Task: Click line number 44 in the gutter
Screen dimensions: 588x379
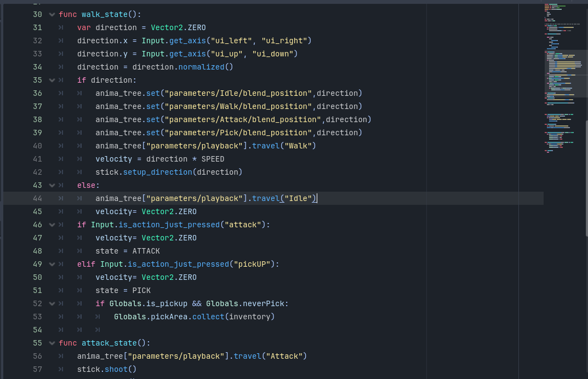Action: coord(37,198)
